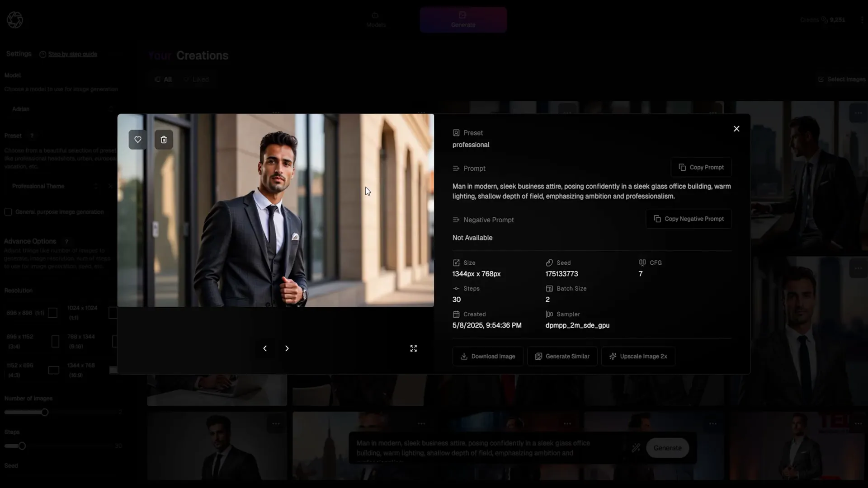This screenshot has width=868, height=488.
Task: Toggle General purpose image generation checkbox
Action: tap(8, 212)
